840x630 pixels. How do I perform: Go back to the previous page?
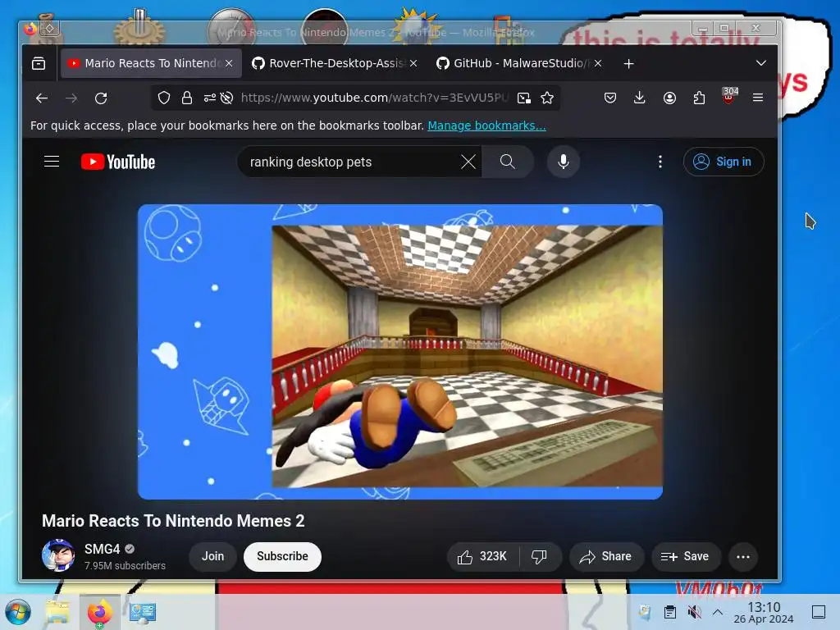tap(42, 98)
